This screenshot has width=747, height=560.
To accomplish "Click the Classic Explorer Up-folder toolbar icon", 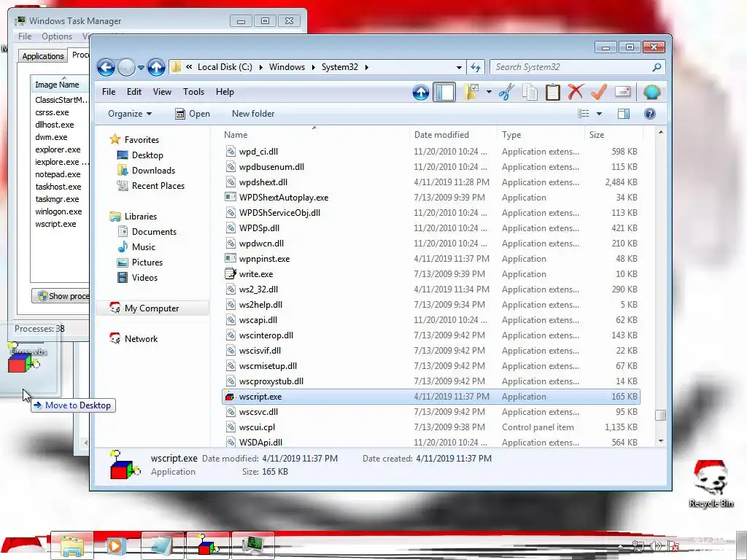I will point(421,92).
